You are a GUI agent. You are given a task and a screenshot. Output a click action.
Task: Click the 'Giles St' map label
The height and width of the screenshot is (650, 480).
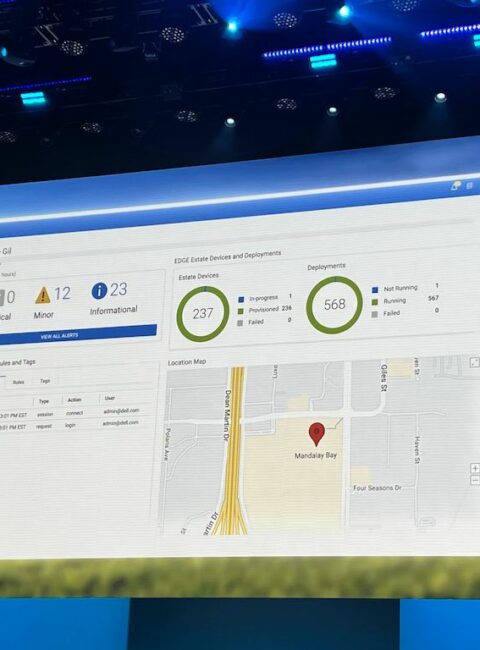click(384, 377)
